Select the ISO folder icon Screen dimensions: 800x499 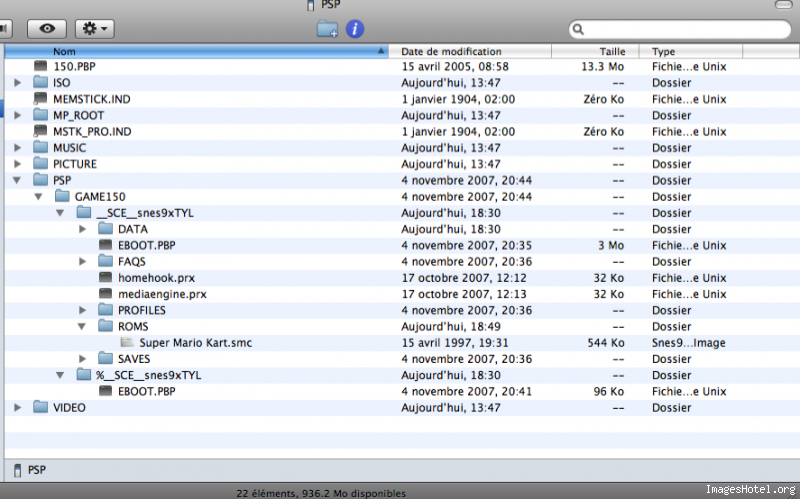[x=40, y=82]
